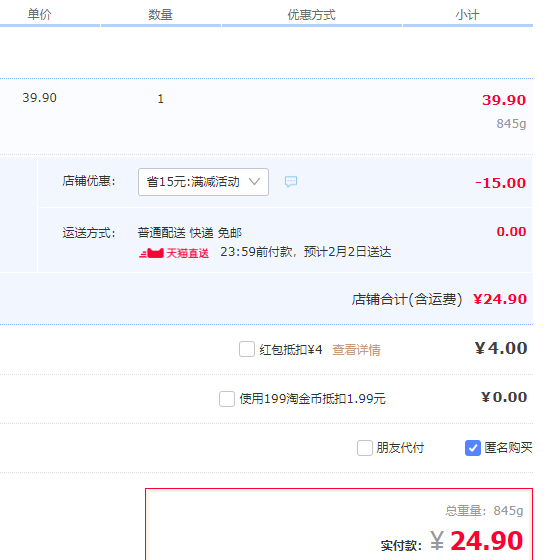This screenshot has width=560, height=560.
Task: Click the 普通配送 快递 免邮 shipping option
Action: [x=190, y=233]
